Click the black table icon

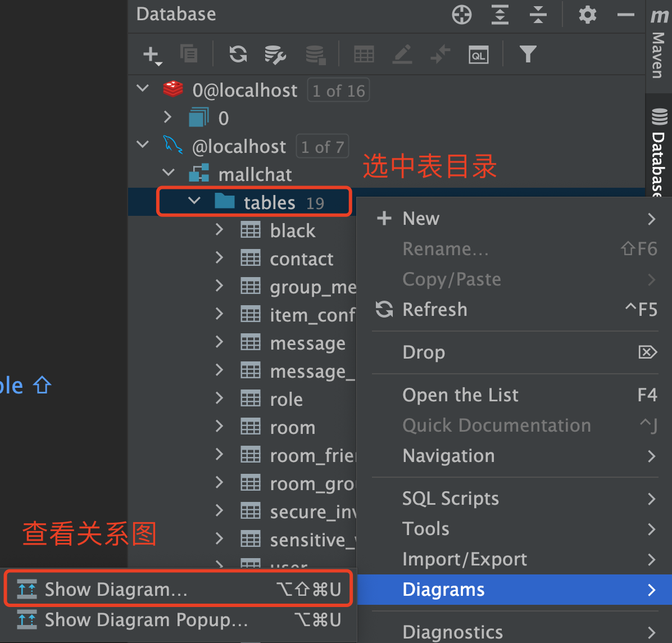click(x=250, y=230)
